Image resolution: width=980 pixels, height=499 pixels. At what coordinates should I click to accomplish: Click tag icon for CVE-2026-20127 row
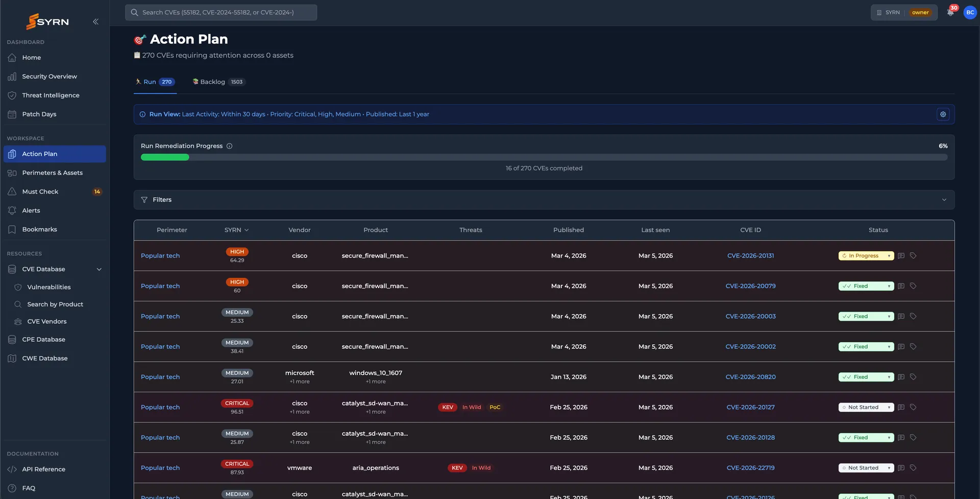(913, 408)
